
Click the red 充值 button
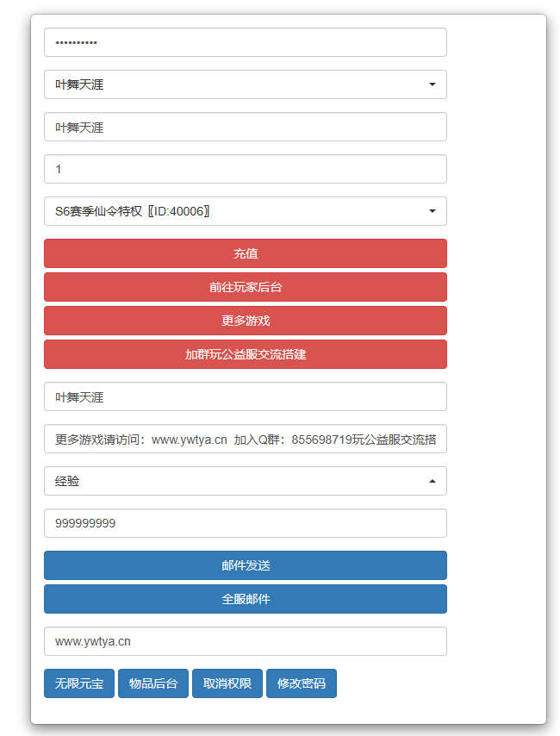click(245, 253)
